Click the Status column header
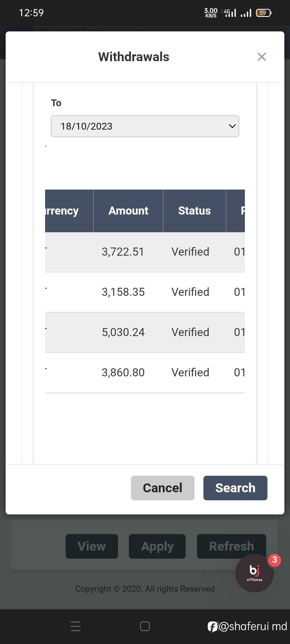The height and width of the screenshot is (644, 290). tap(194, 211)
